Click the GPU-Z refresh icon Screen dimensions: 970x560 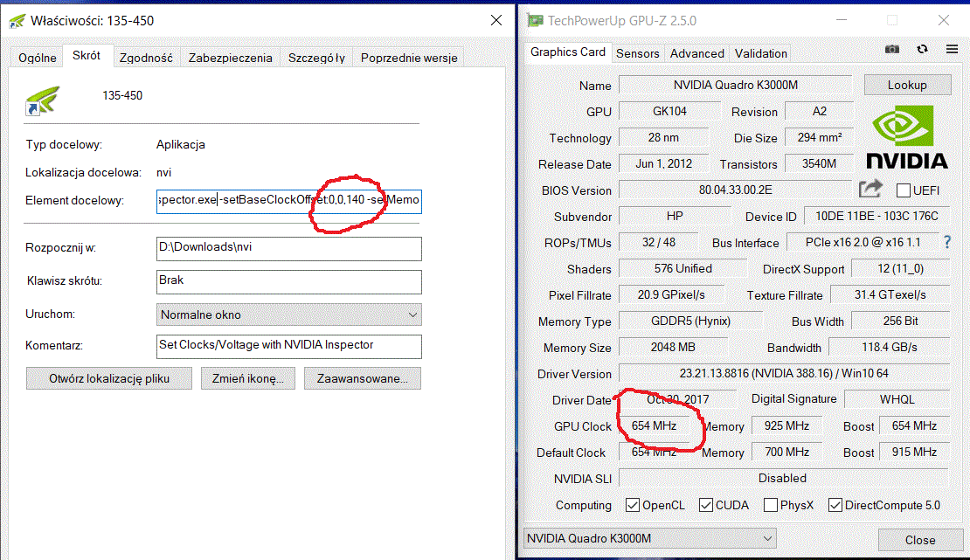pos(922,50)
